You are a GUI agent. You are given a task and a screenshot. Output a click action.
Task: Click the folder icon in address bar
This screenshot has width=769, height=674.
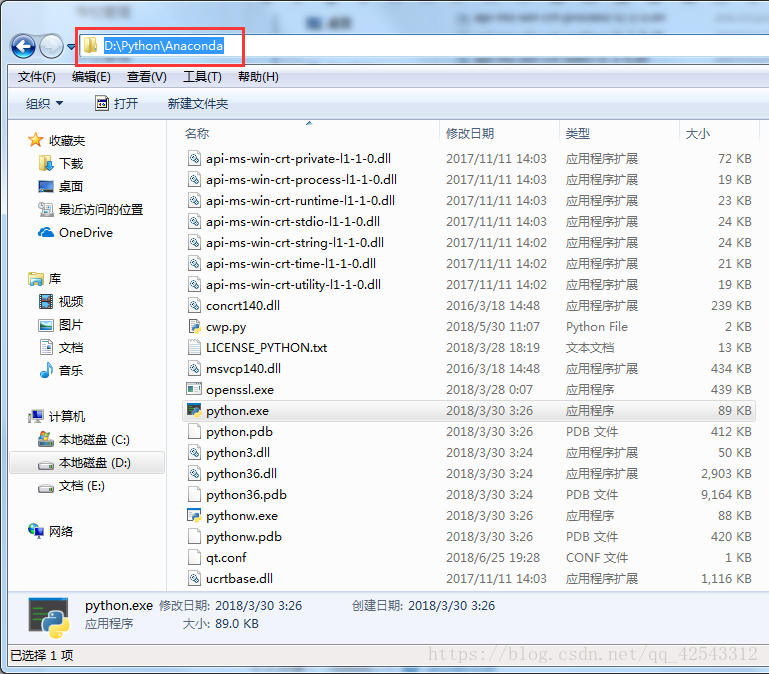90,46
